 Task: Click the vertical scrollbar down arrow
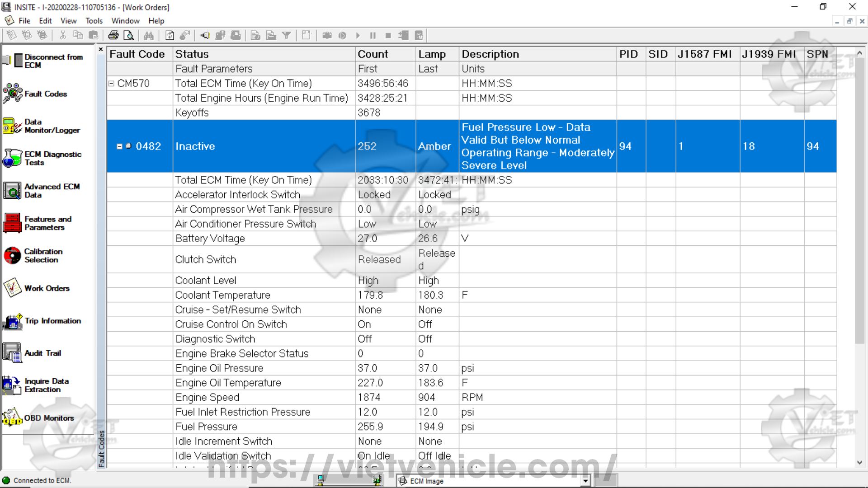(859, 463)
